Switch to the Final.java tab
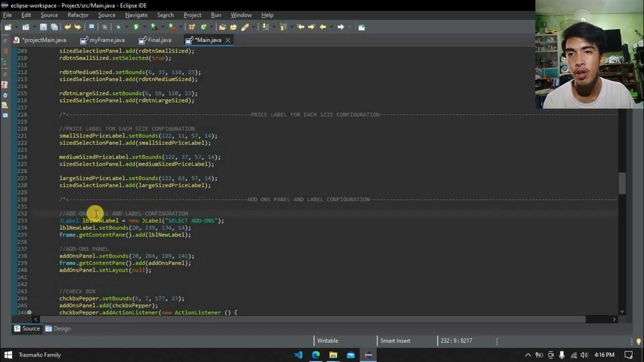 point(155,40)
